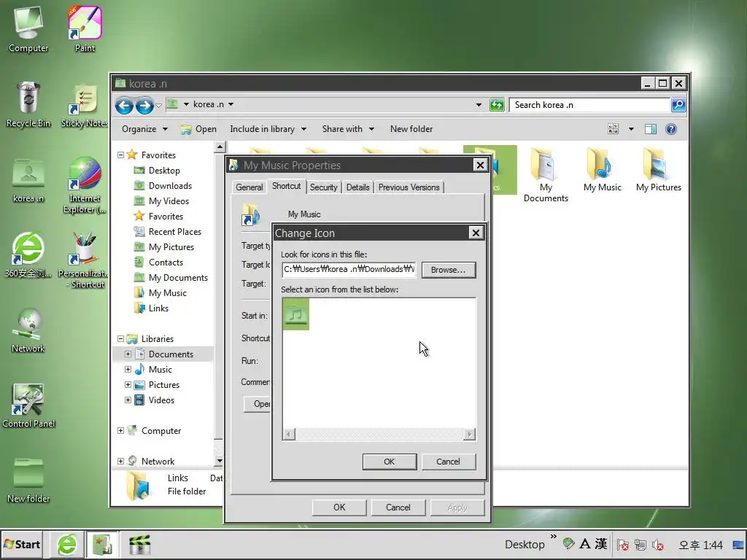This screenshot has width=747, height=560.
Task: Expand address bar history dropdown
Action: (479, 105)
